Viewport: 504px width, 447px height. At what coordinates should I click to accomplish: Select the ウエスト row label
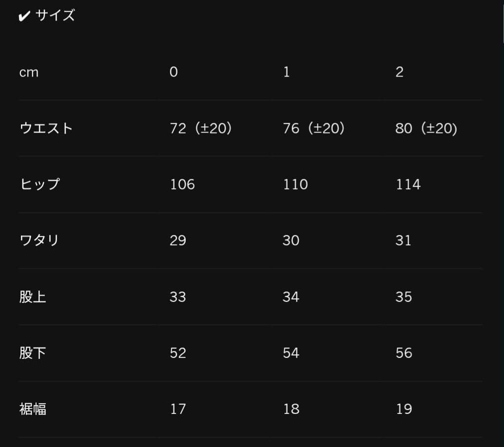click(x=46, y=128)
